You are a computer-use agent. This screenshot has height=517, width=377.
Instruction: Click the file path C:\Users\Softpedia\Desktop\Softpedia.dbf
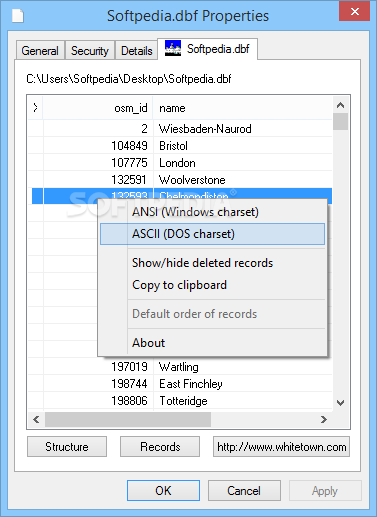tap(129, 79)
